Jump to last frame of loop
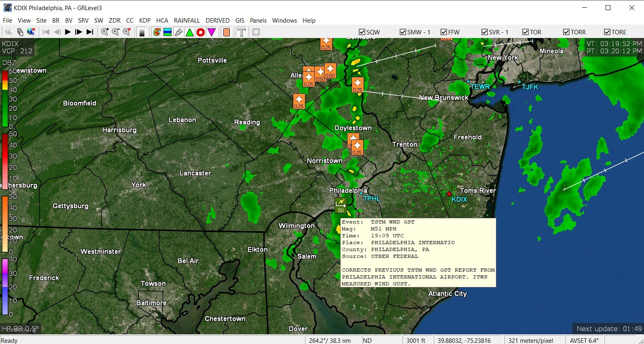The image size is (644, 344). click(x=90, y=32)
